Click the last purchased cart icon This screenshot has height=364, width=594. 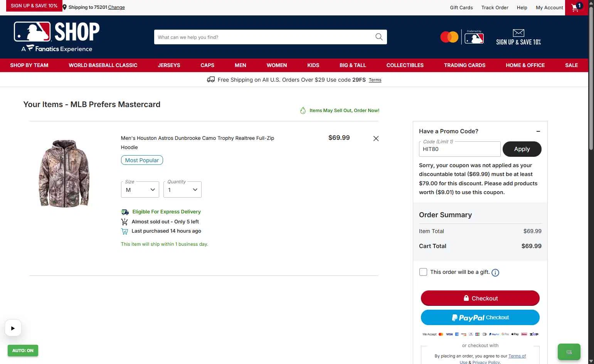point(124,231)
